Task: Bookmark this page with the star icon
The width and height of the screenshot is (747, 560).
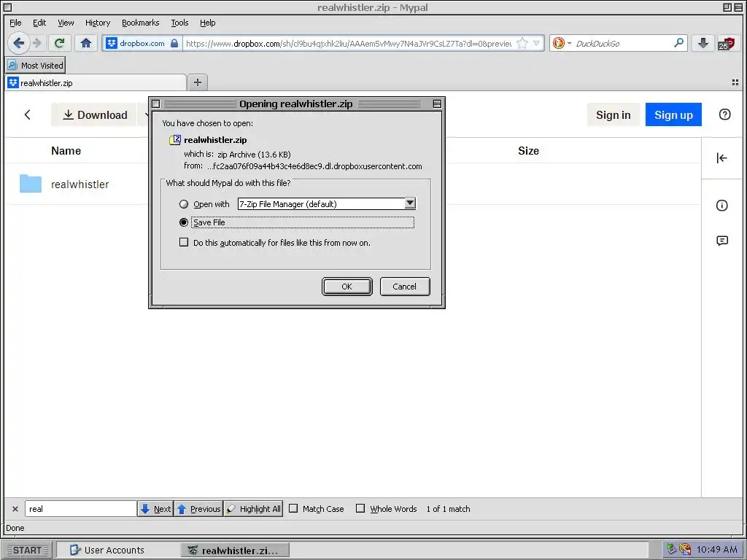Action: click(522, 43)
